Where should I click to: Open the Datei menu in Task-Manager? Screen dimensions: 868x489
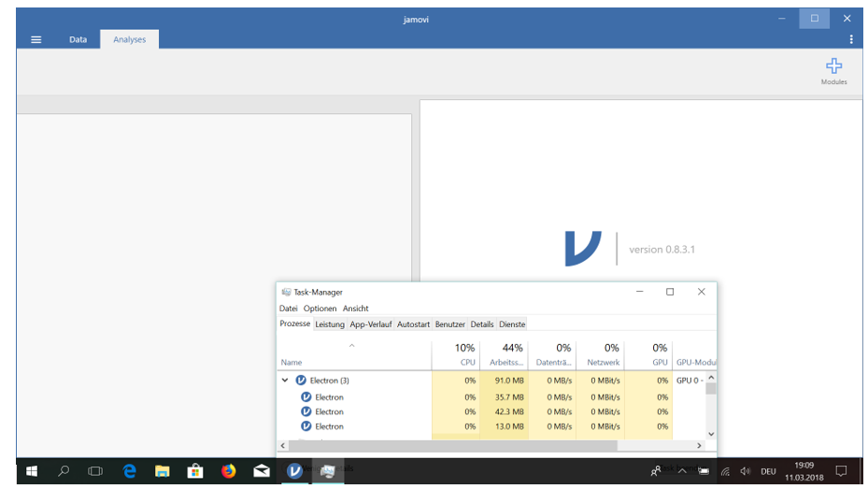click(x=288, y=309)
